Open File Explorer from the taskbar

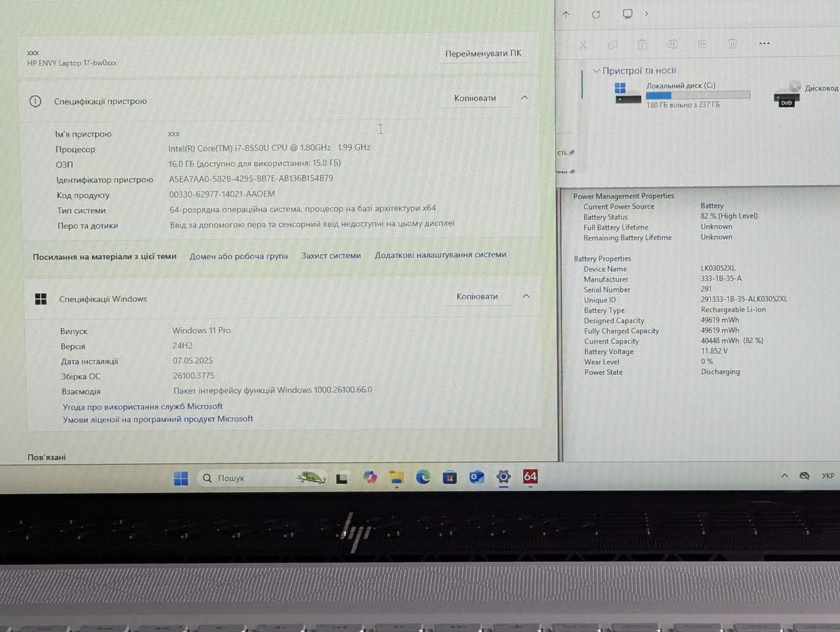[x=397, y=478]
